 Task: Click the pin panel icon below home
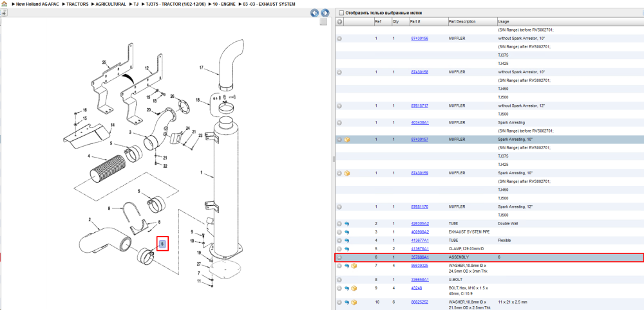(x=4, y=13)
